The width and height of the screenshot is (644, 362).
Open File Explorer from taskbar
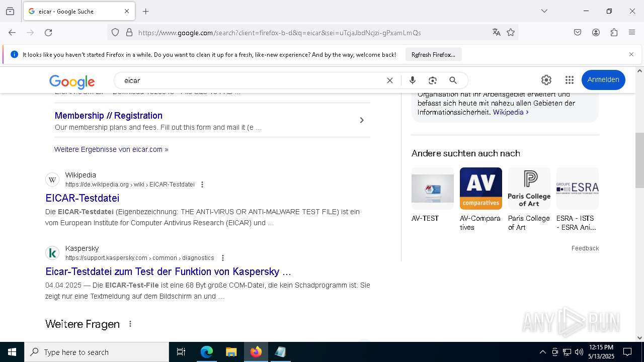[231, 352]
